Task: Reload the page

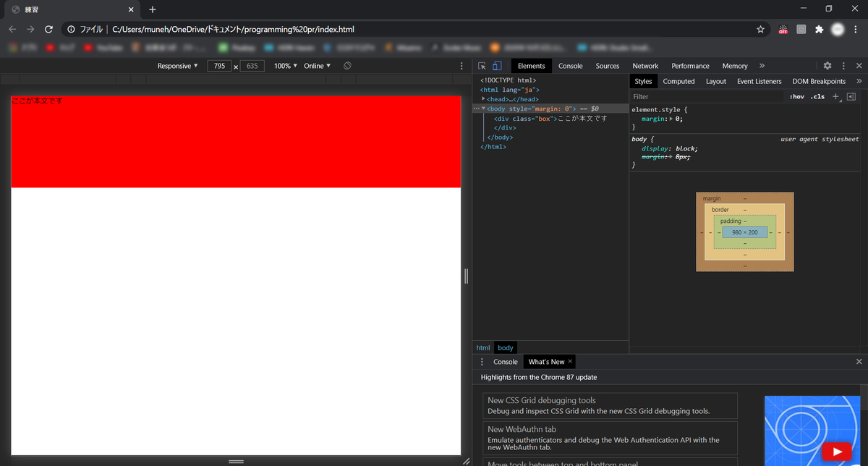Action: pyautogui.click(x=48, y=30)
